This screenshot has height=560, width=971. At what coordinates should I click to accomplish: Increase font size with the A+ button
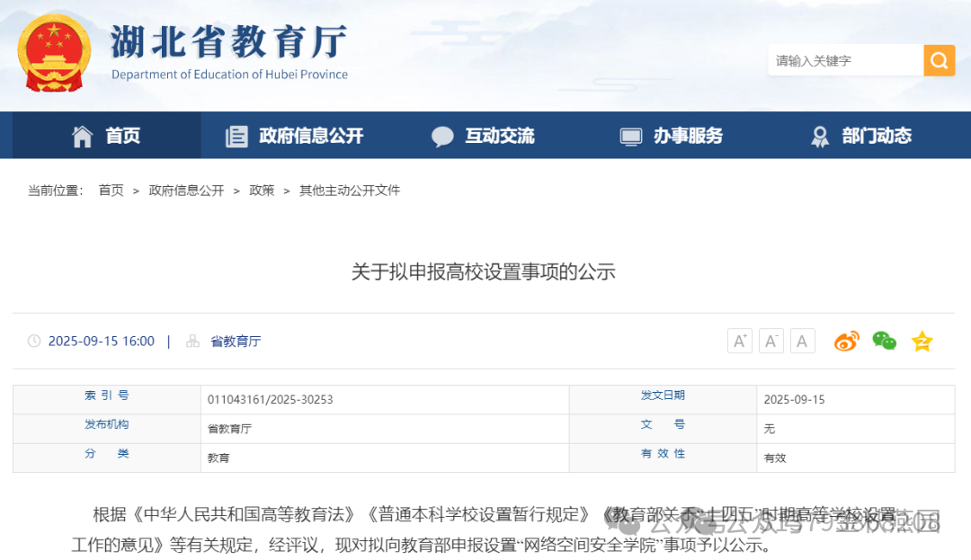[x=739, y=341]
